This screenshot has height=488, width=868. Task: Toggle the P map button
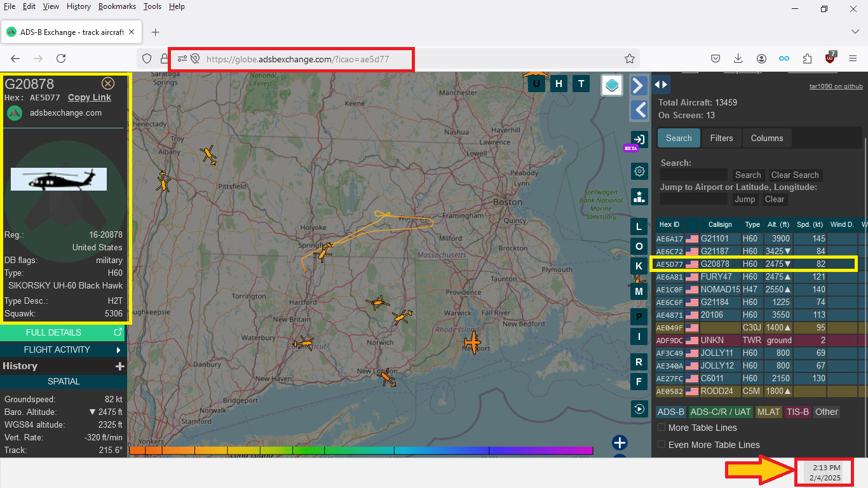coord(639,316)
